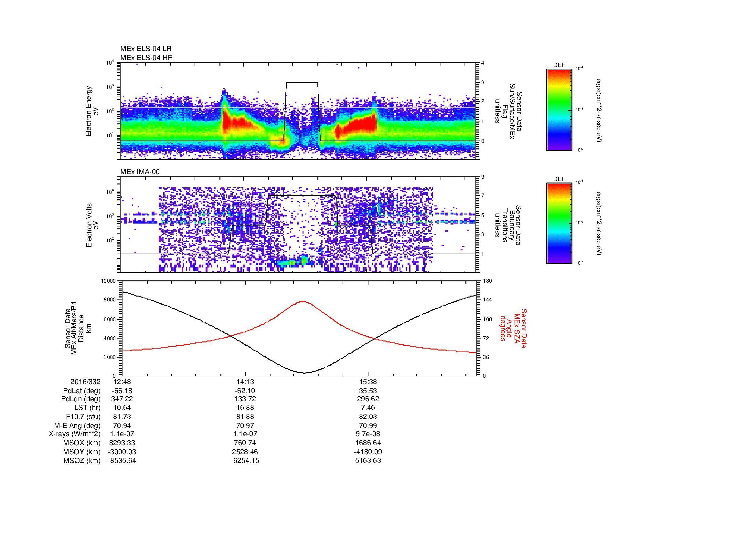Click PdLat value -66.18
The width and height of the screenshot is (756, 534).
(122, 391)
